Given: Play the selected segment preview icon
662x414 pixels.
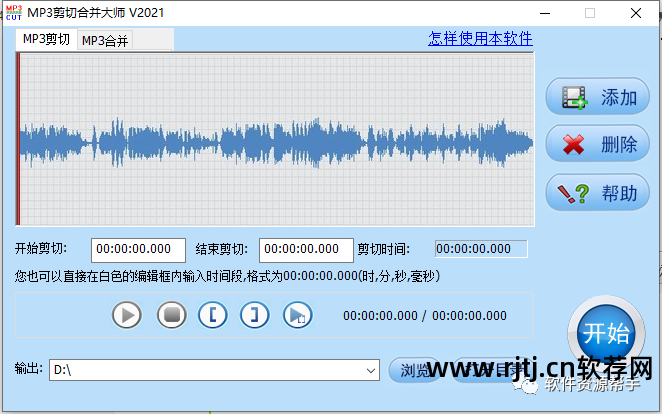Looking at the screenshot, I should [298, 315].
